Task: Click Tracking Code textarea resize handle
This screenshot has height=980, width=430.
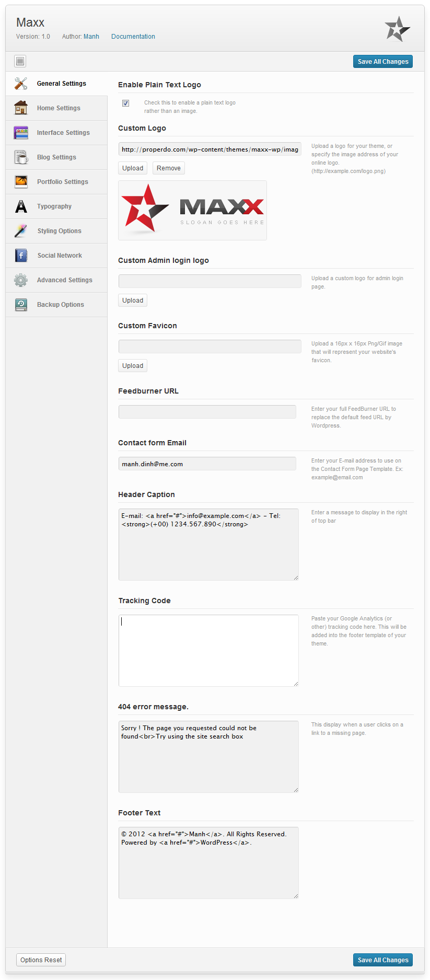Action: point(296,684)
